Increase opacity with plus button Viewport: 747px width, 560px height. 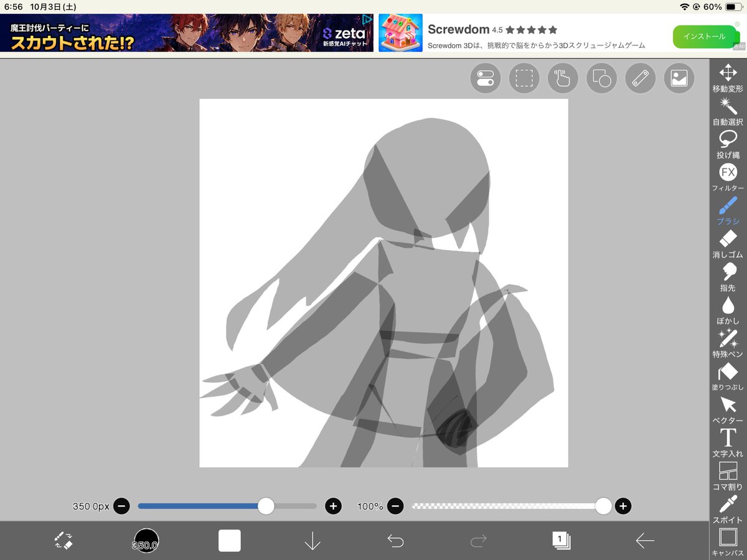tap(623, 506)
